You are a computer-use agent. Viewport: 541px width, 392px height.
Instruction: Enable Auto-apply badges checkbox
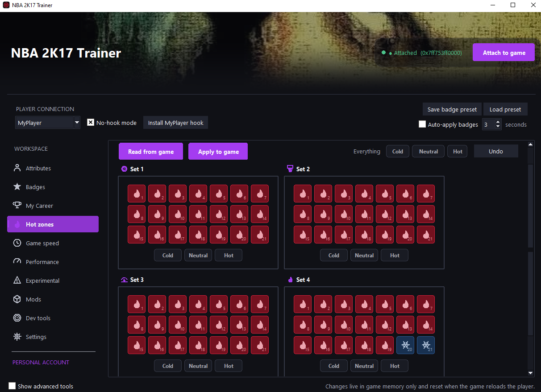(x=422, y=124)
